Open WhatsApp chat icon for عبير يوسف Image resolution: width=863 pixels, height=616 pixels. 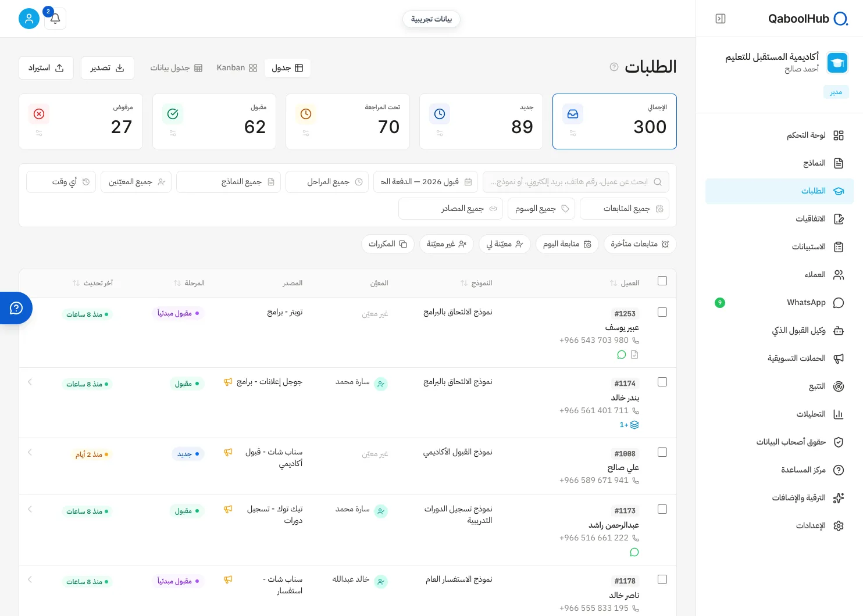click(621, 354)
